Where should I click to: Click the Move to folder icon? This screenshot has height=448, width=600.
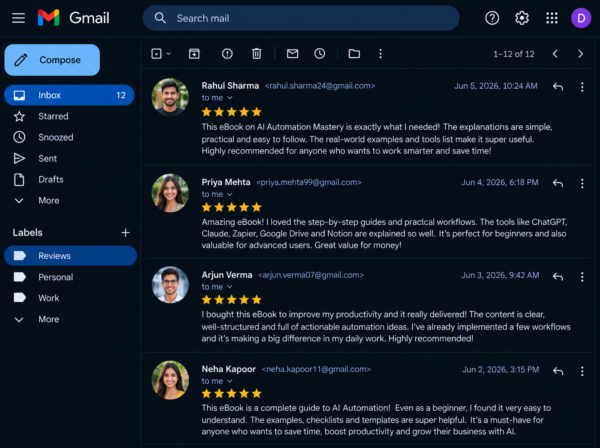[x=354, y=54]
